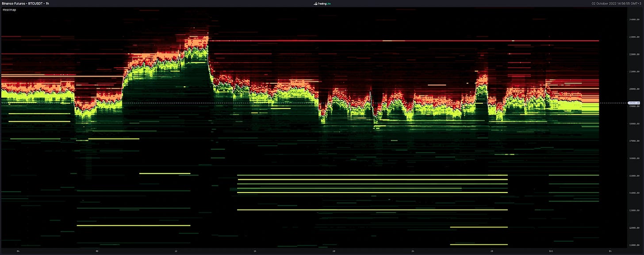The width and height of the screenshot is (644, 255).
Task: Click the 14000.00 price axis label
Action: (x=634, y=193)
